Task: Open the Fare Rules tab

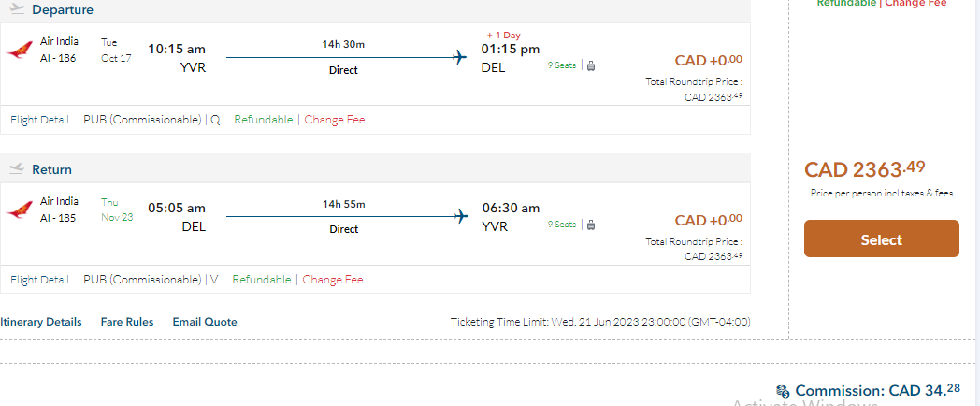Action: click(127, 322)
